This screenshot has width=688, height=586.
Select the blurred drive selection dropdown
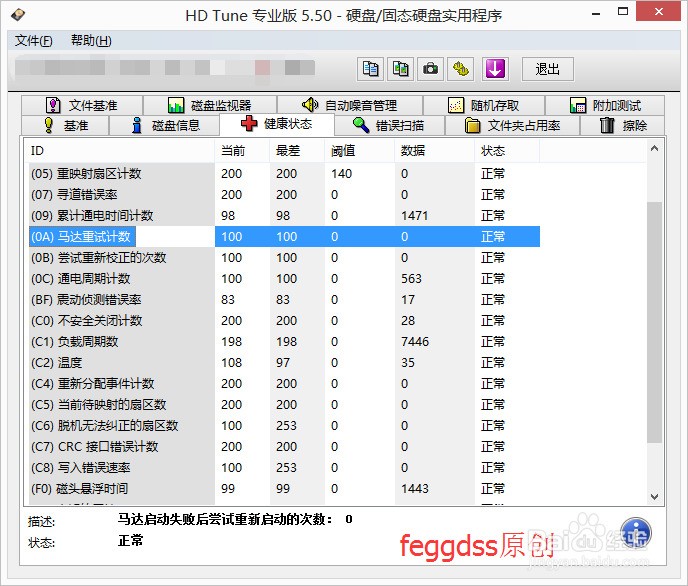(165, 68)
